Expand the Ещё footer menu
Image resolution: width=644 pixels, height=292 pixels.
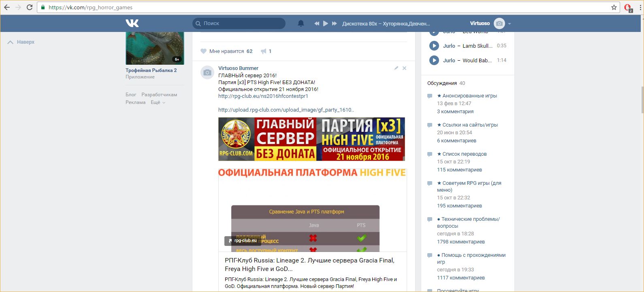(158, 102)
